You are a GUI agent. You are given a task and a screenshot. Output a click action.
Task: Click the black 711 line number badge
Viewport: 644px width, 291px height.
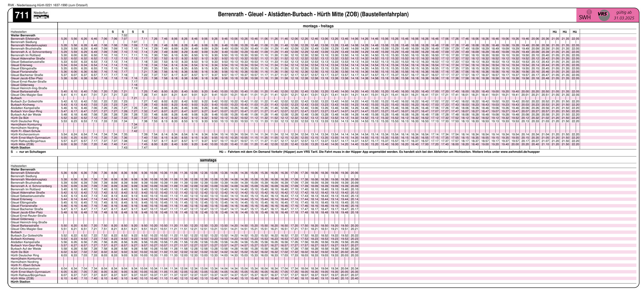coord(22,15)
